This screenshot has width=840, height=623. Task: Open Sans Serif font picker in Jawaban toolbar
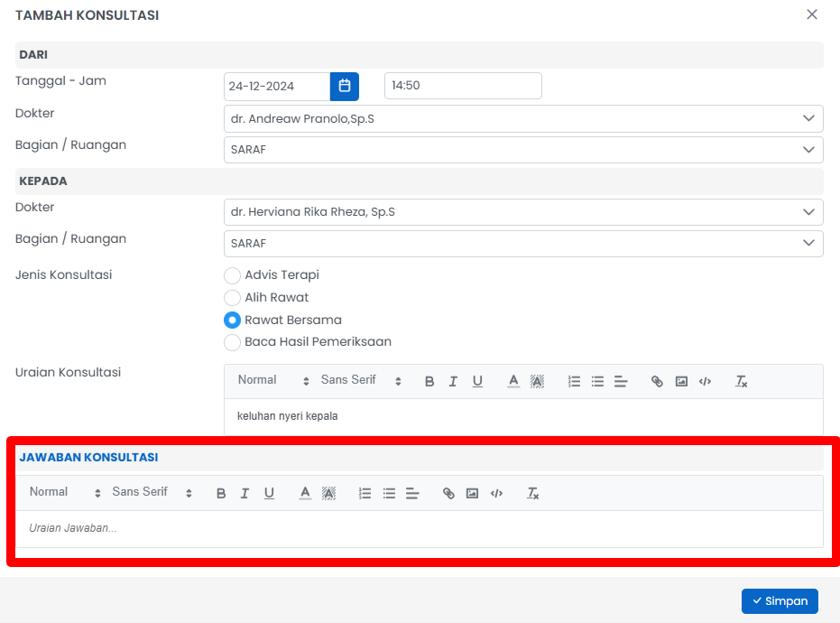point(152,493)
